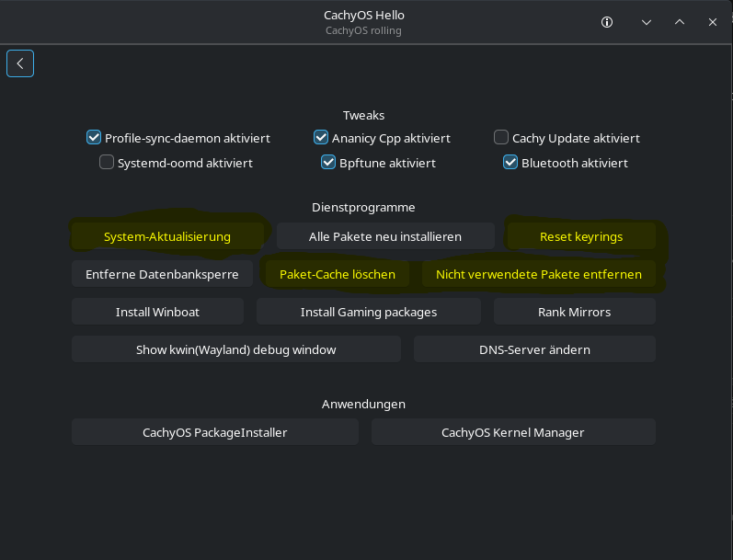The height and width of the screenshot is (560, 733).
Task: Launch CachyOS Kernel Manager
Action: tap(513, 432)
